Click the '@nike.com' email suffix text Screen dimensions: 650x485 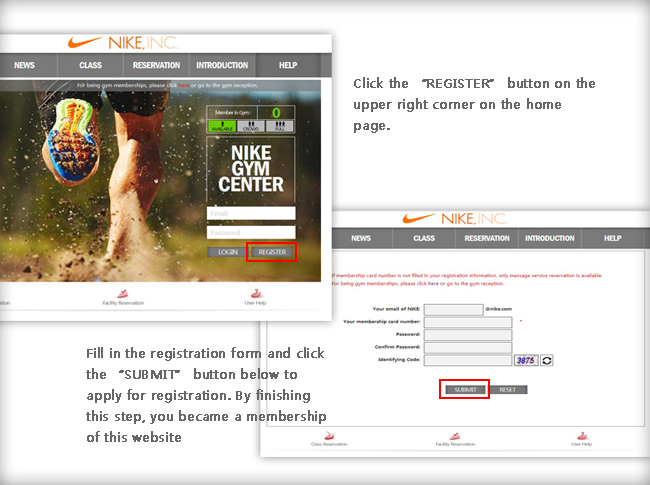tap(499, 309)
